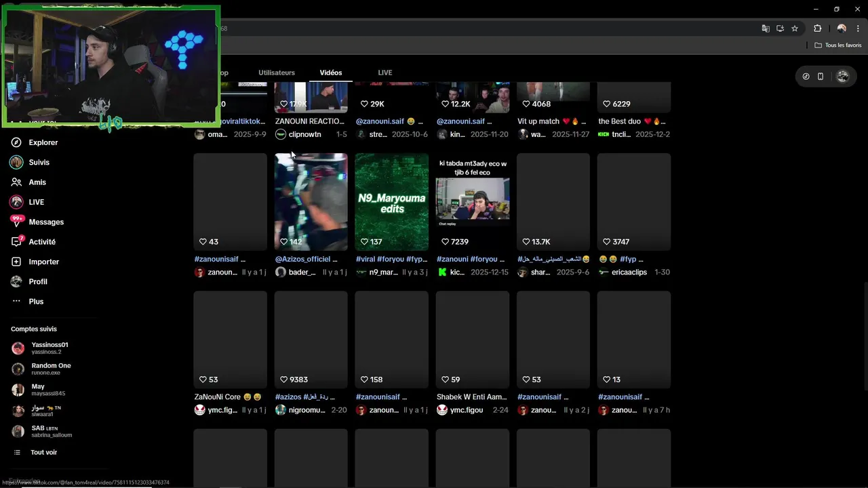Image resolution: width=868 pixels, height=488 pixels.
Task: Click the ericaaclips author avatar icon
Action: click(604, 272)
